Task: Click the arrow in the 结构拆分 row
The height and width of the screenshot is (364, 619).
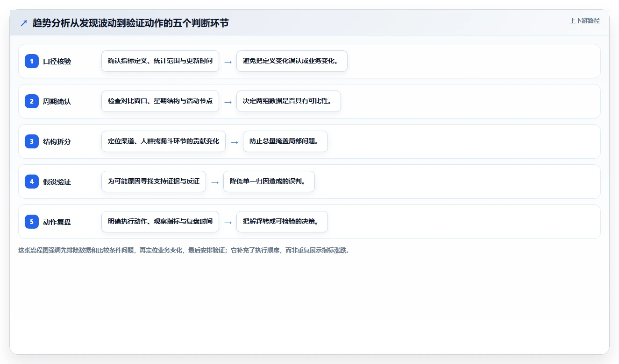Action: (x=235, y=142)
